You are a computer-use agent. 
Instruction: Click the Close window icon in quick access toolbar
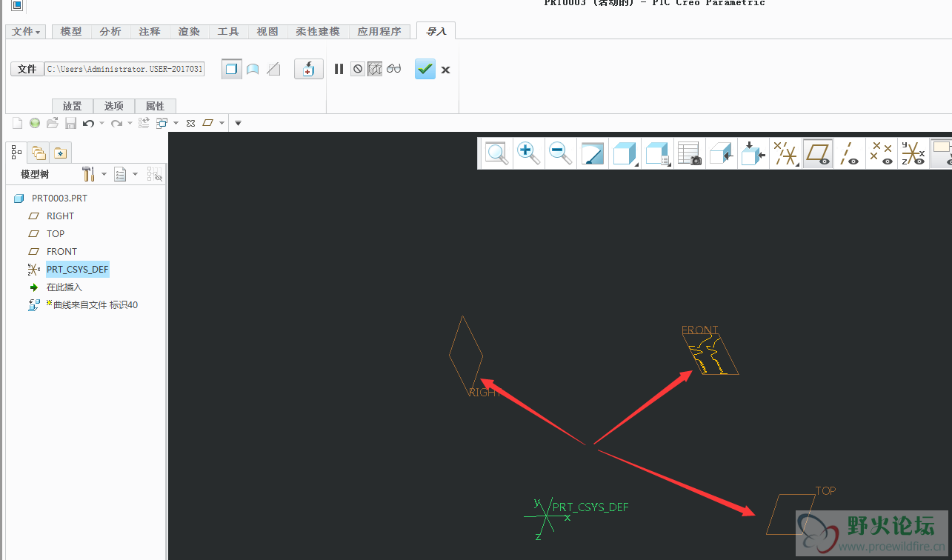[190, 123]
